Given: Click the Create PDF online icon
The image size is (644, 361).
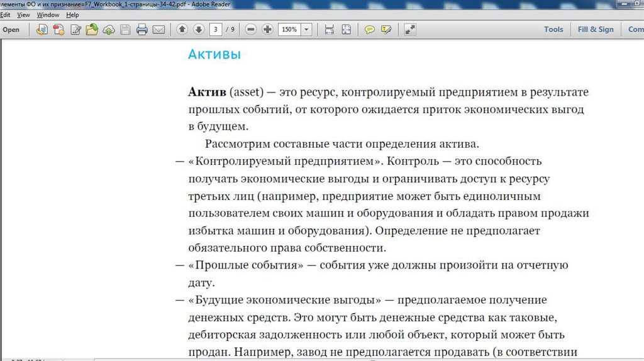Looking at the screenshot, I should [x=59, y=30].
